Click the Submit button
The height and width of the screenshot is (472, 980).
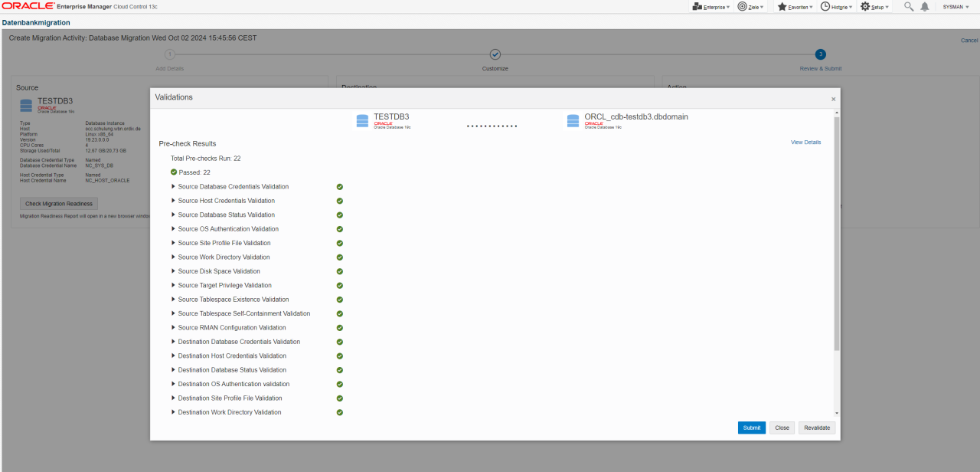coord(752,428)
